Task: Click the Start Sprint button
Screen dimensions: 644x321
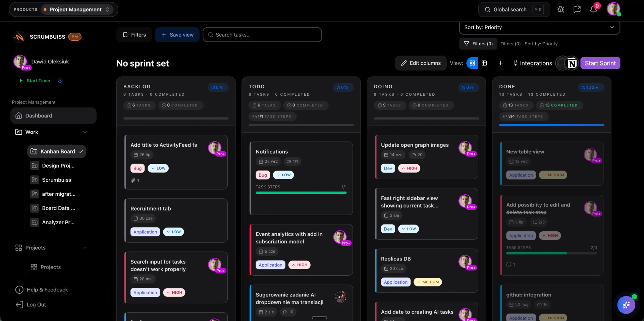Action: coord(600,63)
